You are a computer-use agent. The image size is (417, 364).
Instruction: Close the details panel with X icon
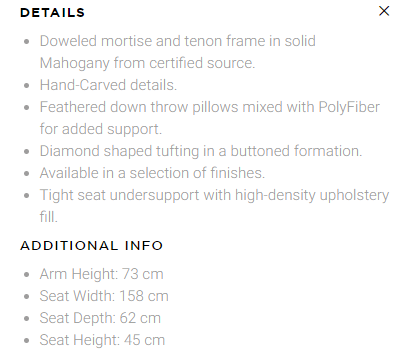[x=384, y=11]
